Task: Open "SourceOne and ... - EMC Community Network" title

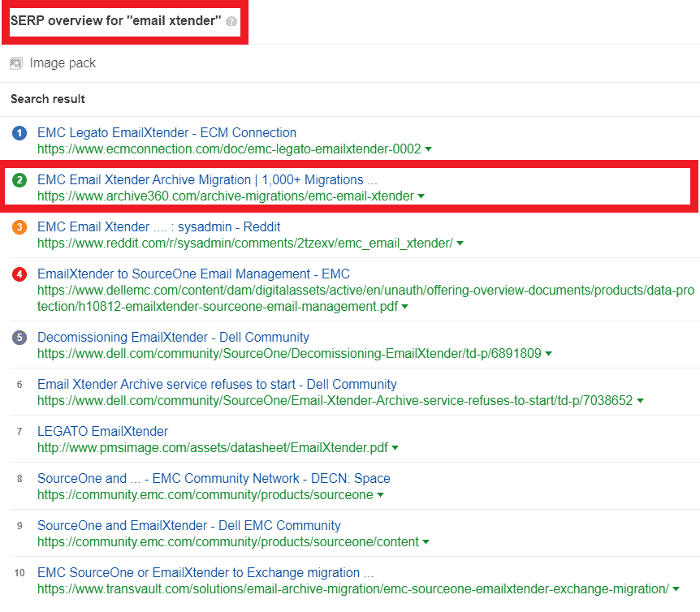Action: [214, 478]
